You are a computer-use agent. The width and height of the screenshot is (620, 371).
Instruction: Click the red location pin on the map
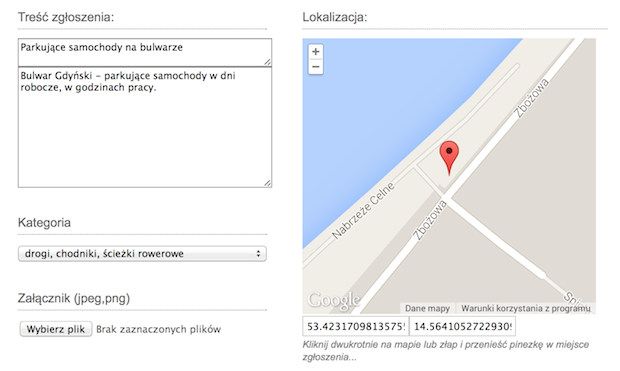449,158
